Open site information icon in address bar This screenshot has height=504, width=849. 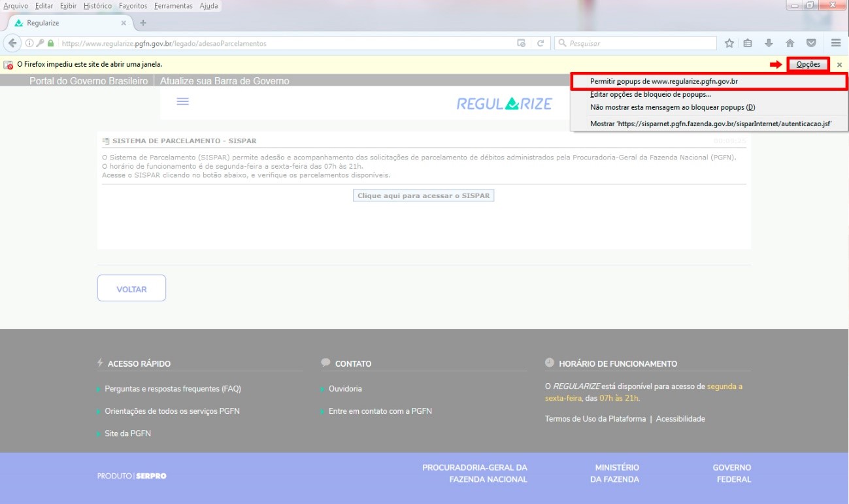click(x=29, y=43)
